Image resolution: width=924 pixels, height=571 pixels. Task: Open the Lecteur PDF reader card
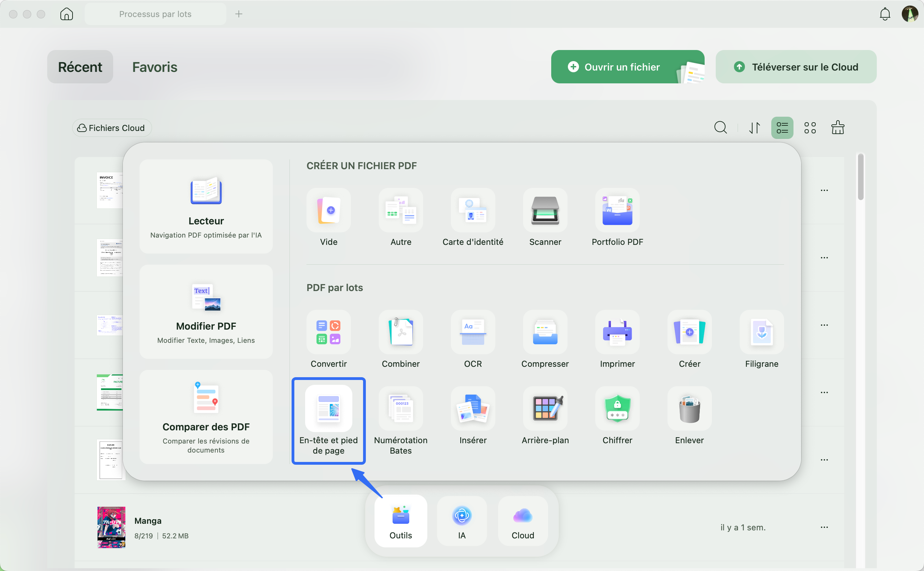206,206
